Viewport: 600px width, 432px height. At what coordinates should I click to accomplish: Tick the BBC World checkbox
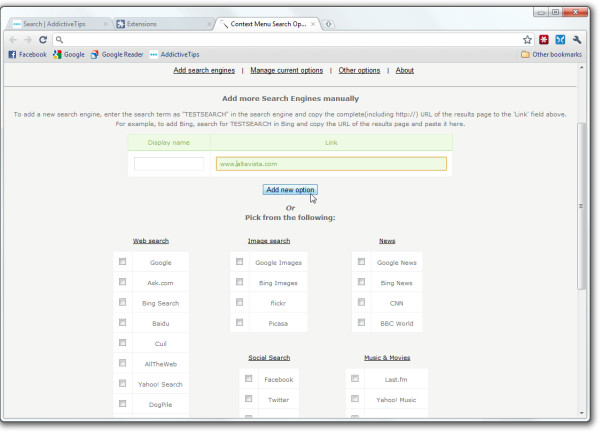361,323
